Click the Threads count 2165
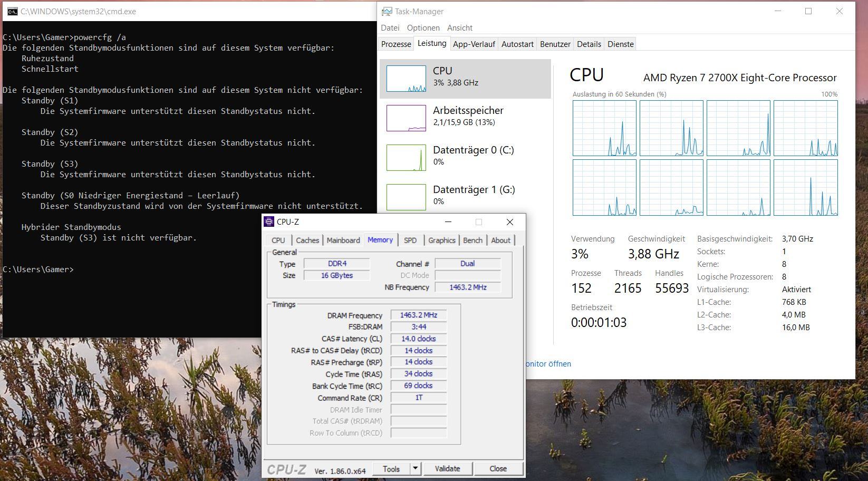The width and height of the screenshot is (868, 481). tap(628, 288)
